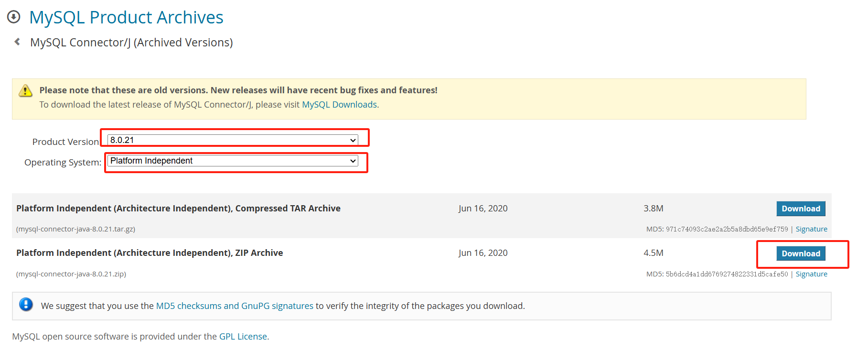
Task: Click the back chevron before MySQL Connector/J
Action: click(17, 42)
